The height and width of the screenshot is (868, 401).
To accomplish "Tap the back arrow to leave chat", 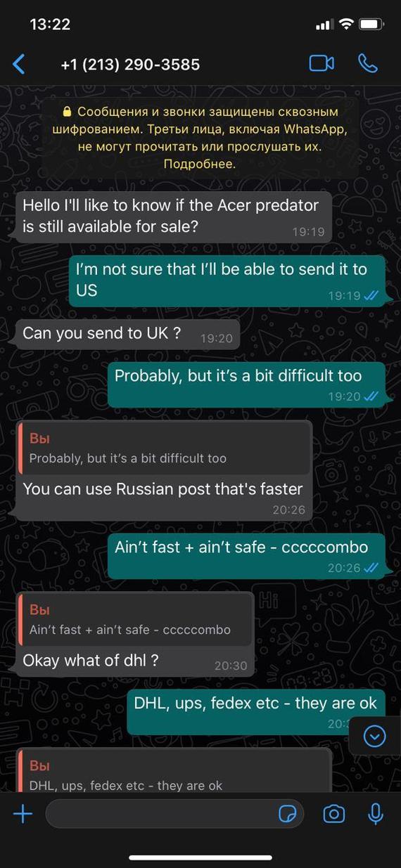I will click(x=19, y=65).
